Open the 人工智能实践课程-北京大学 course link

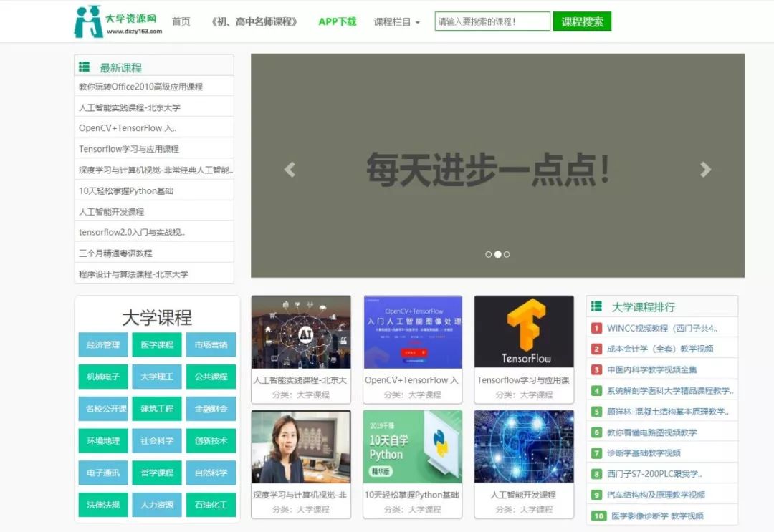[x=301, y=380]
